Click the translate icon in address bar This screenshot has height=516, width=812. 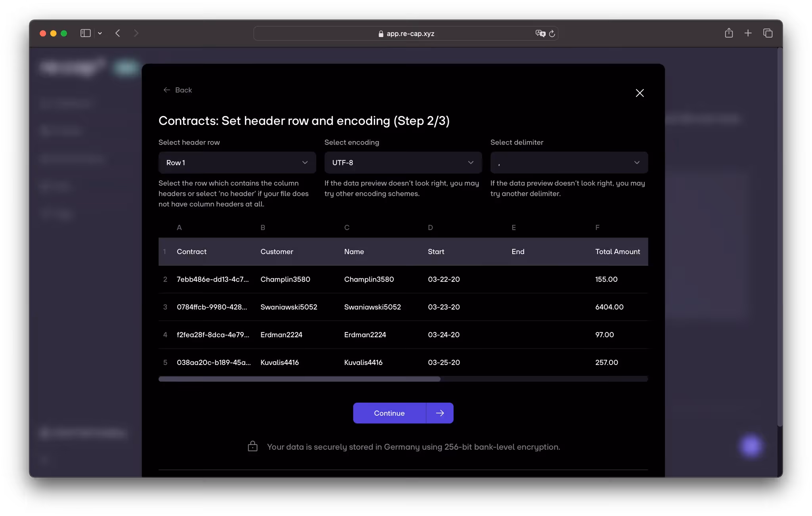(540, 34)
